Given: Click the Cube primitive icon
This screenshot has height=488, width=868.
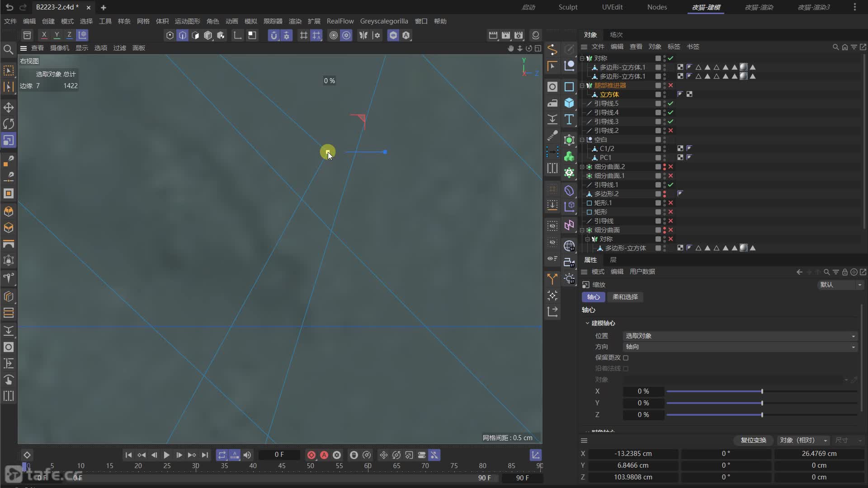Looking at the screenshot, I should pos(569,103).
